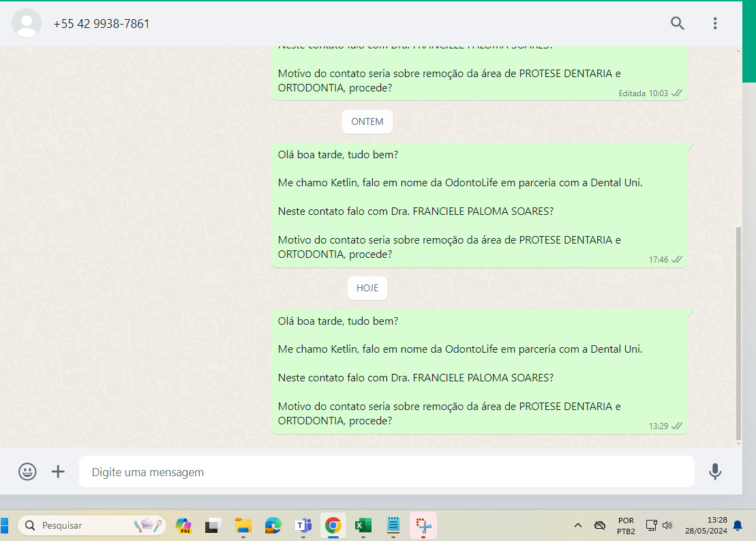Switch to Google Chrome in taskbar

click(x=333, y=525)
